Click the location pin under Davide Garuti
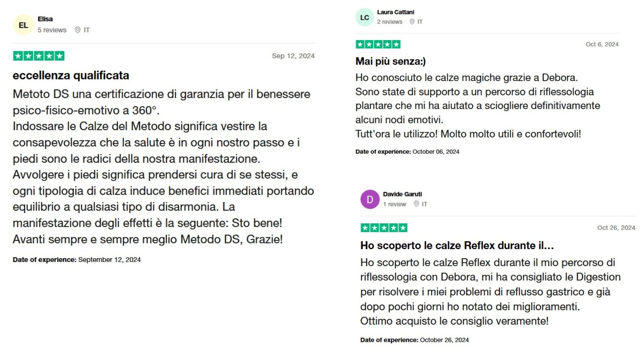This screenshot has height=362, width=644. [416, 204]
